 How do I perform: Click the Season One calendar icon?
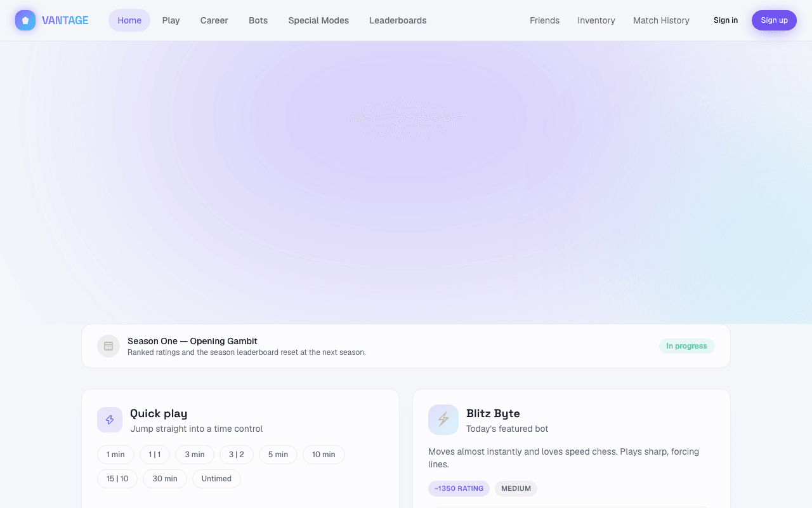tap(108, 346)
